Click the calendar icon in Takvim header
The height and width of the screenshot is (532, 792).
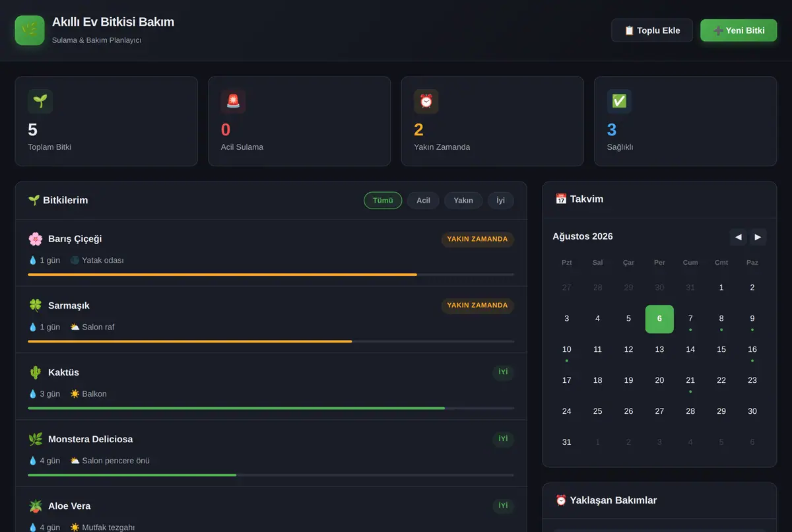coord(561,199)
